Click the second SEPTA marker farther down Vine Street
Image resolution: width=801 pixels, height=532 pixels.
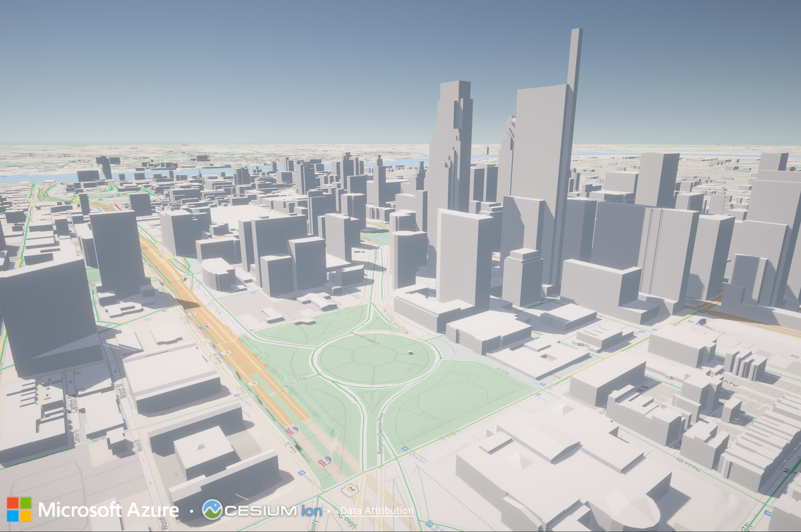(325, 461)
